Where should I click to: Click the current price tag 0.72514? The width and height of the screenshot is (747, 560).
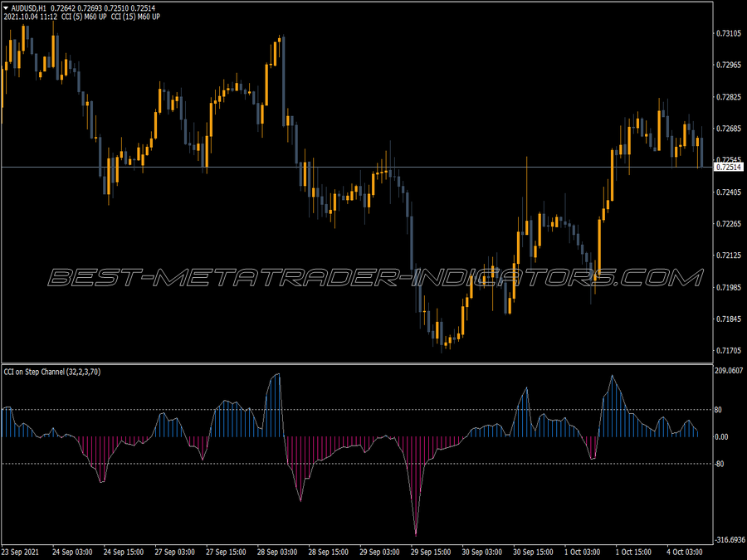coord(729,167)
